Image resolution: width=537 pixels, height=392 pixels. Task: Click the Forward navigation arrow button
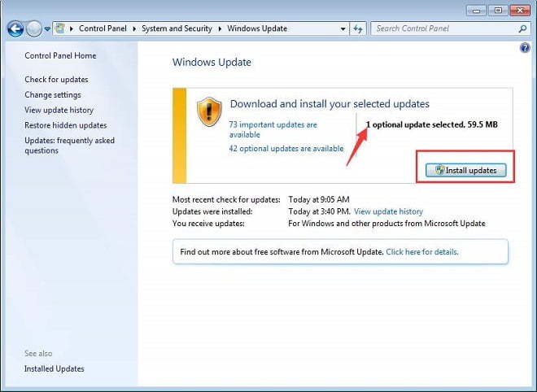pyautogui.click(x=33, y=28)
